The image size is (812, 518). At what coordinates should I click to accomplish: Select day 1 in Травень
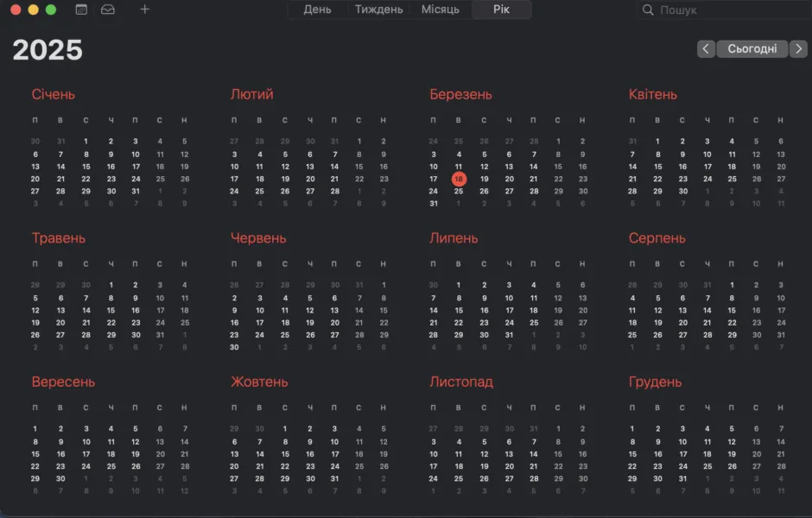(x=111, y=285)
